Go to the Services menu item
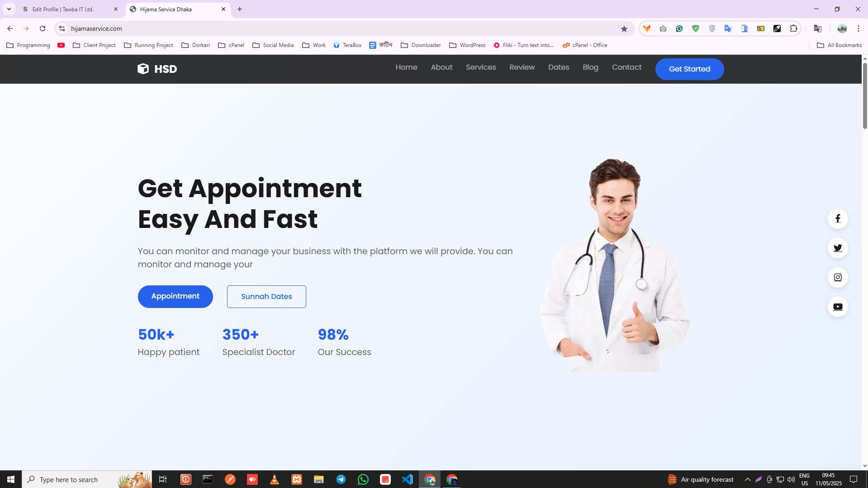The image size is (868, 488). [481, 67]
